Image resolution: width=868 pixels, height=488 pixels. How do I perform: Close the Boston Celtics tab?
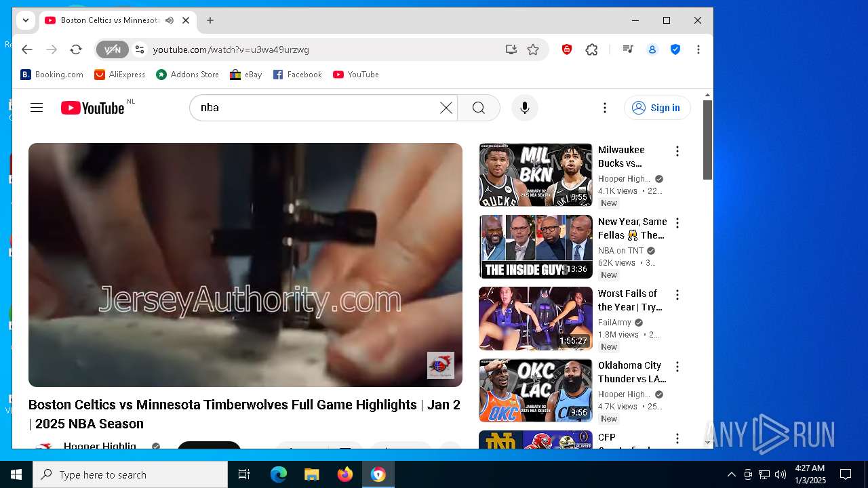(186, 20)
